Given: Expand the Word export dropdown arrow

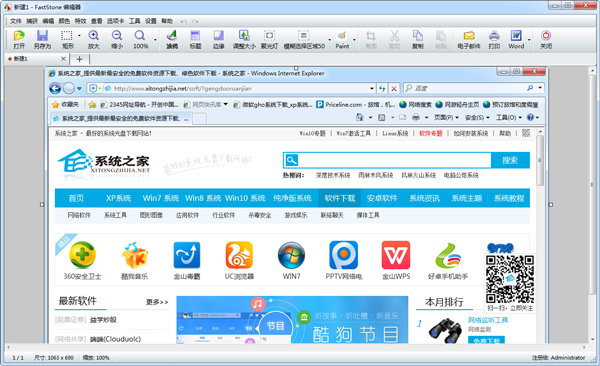Looking at the screenshot, I should pos(529,39).
